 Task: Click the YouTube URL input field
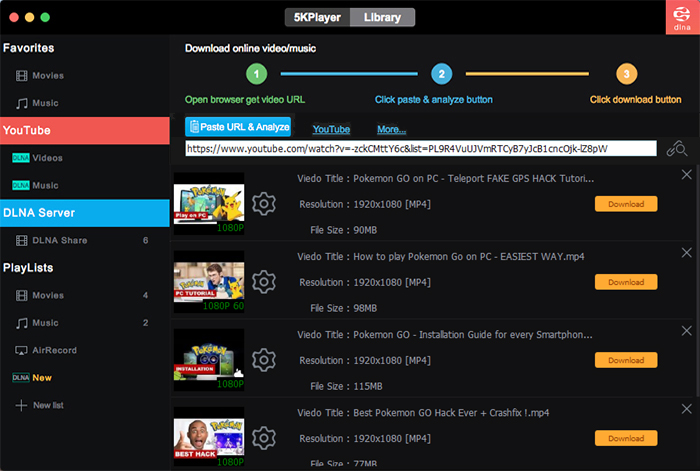(x=421, y=149)
